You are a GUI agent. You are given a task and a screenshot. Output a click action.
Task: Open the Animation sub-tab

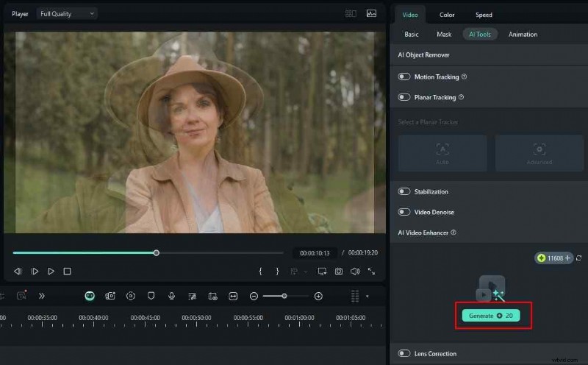[x=523, y=35]
